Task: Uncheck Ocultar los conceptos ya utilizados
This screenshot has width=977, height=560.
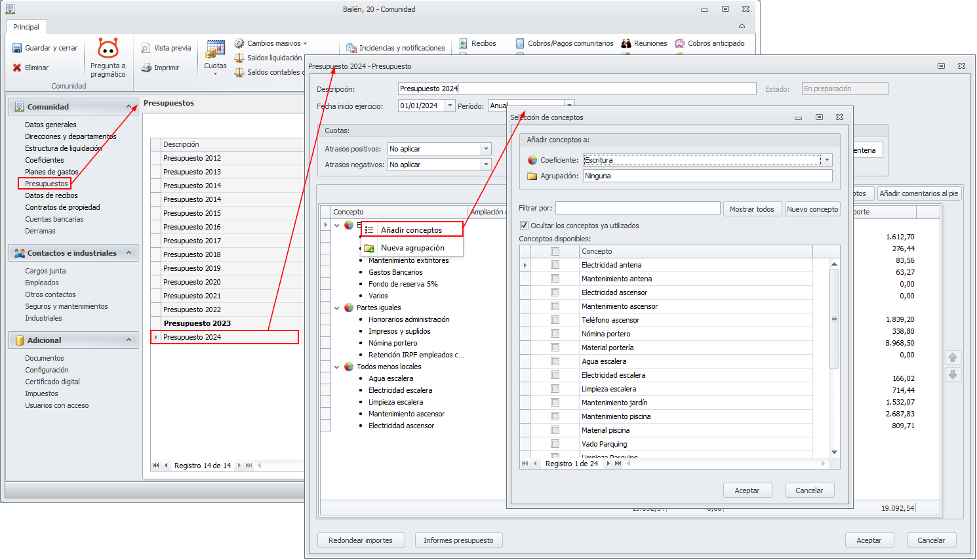Action: click(524, 226)
